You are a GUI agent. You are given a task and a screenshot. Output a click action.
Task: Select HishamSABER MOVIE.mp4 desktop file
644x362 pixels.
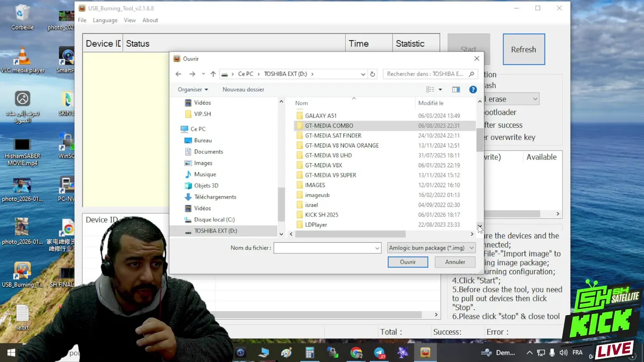pos(22,152)
